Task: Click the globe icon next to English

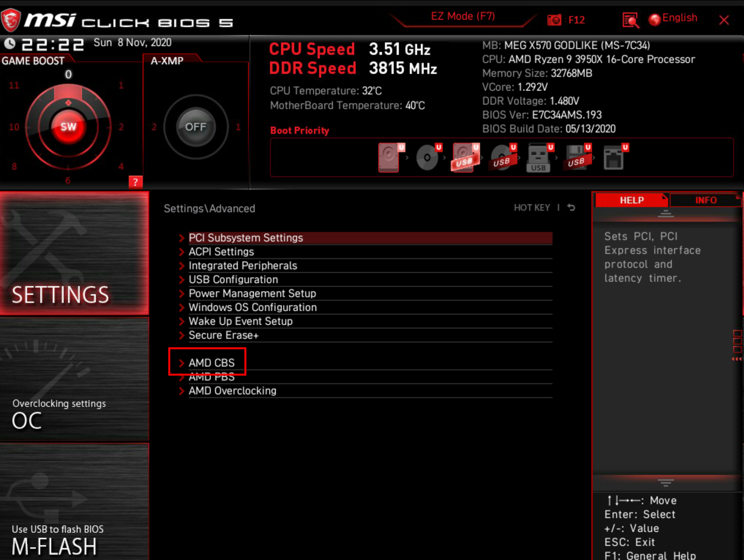Action: (x=655, y=19)
